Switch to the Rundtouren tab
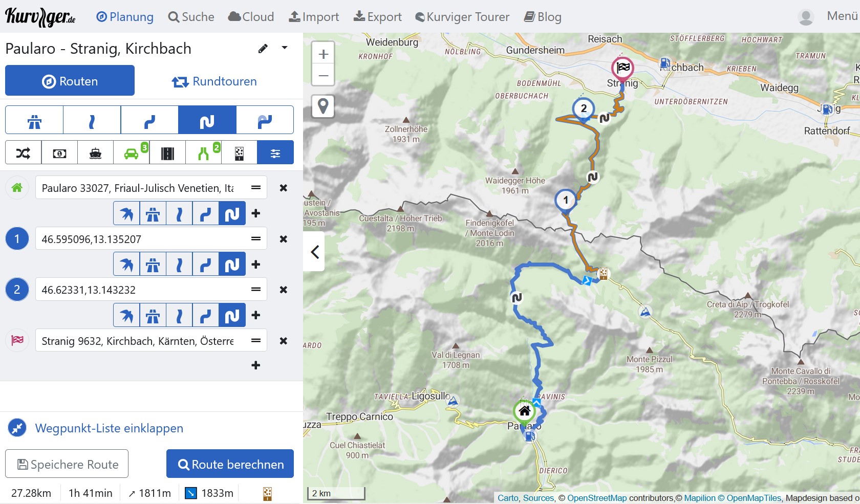 pos(214,81)
